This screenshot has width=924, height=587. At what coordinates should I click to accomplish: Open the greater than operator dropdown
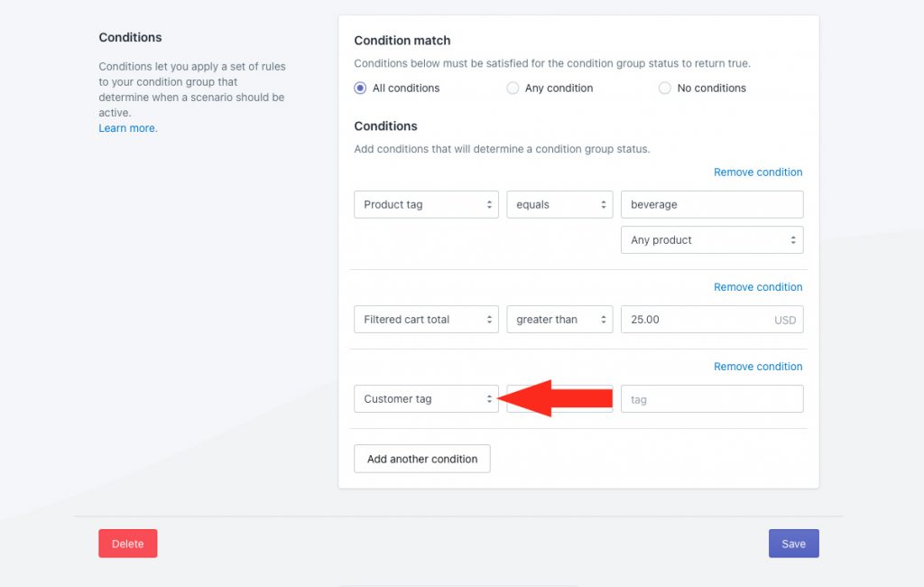click(x=559, y=319)
